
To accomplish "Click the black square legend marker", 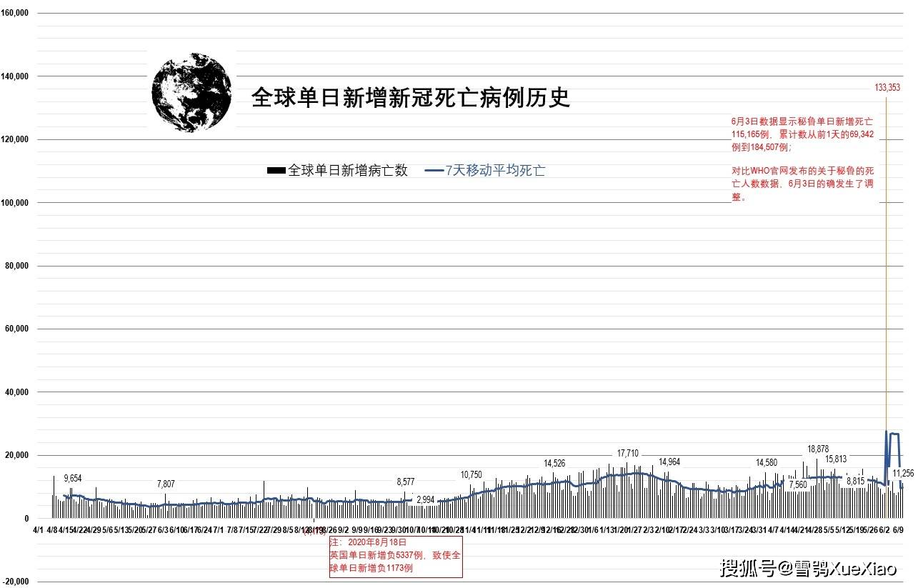I will click(x=275, y=171).
